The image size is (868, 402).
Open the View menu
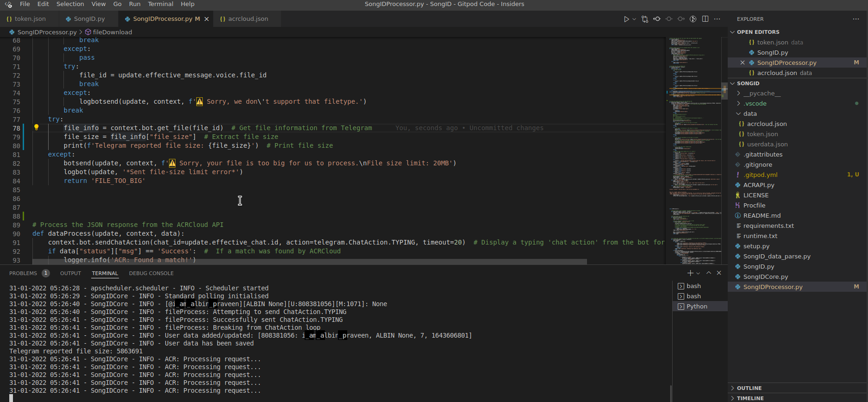pos(99,4)
